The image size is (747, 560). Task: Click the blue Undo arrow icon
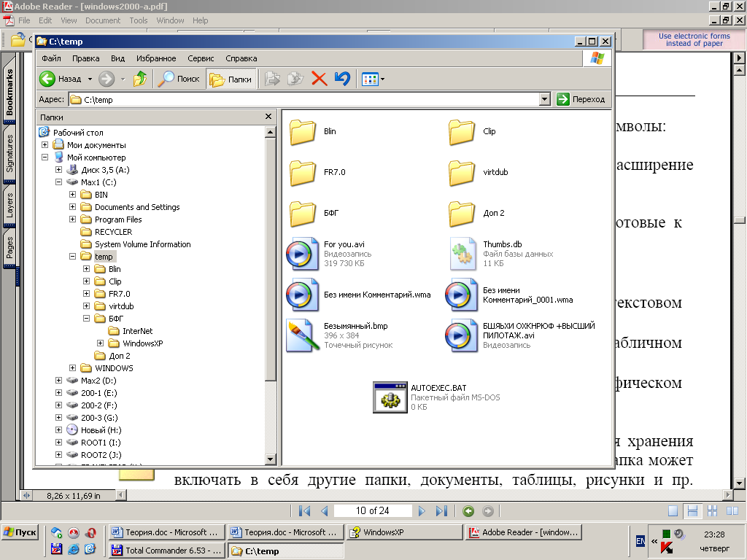(342, 79)
